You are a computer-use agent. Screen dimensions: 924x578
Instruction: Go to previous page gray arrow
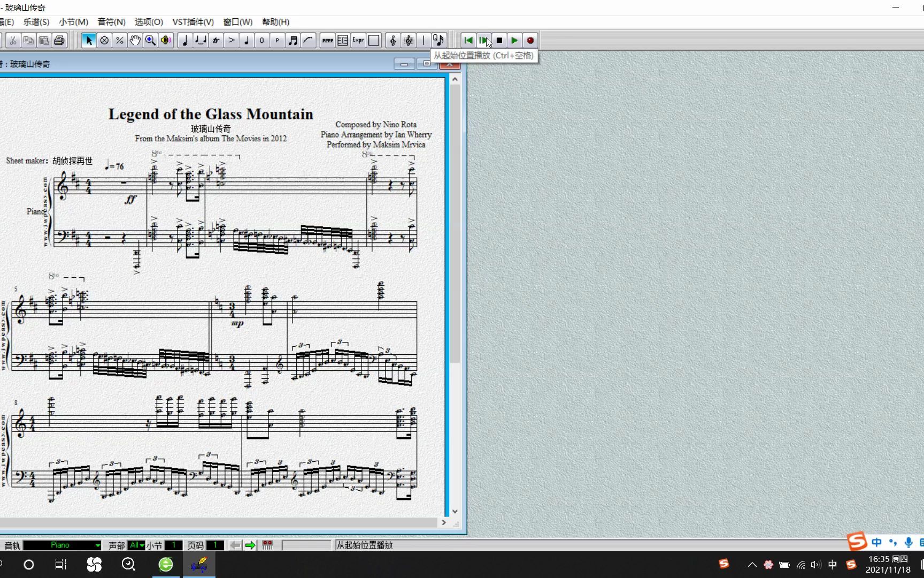tap(235, 545)
